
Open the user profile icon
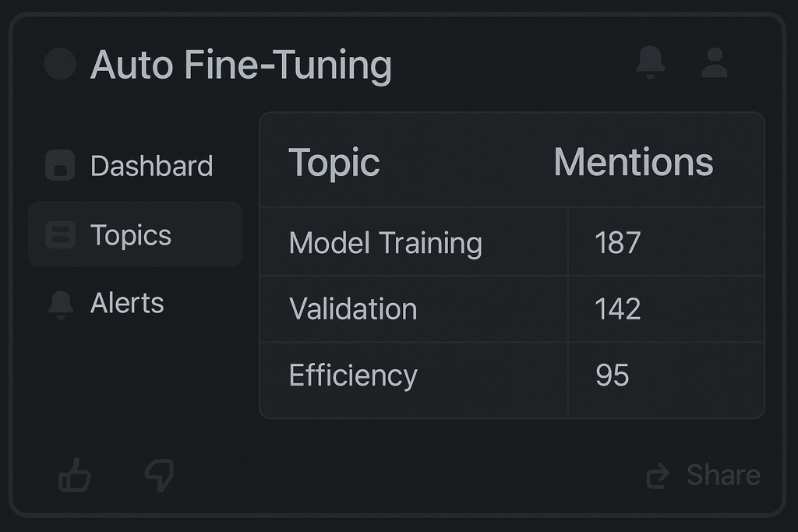[x=714, y=63]
